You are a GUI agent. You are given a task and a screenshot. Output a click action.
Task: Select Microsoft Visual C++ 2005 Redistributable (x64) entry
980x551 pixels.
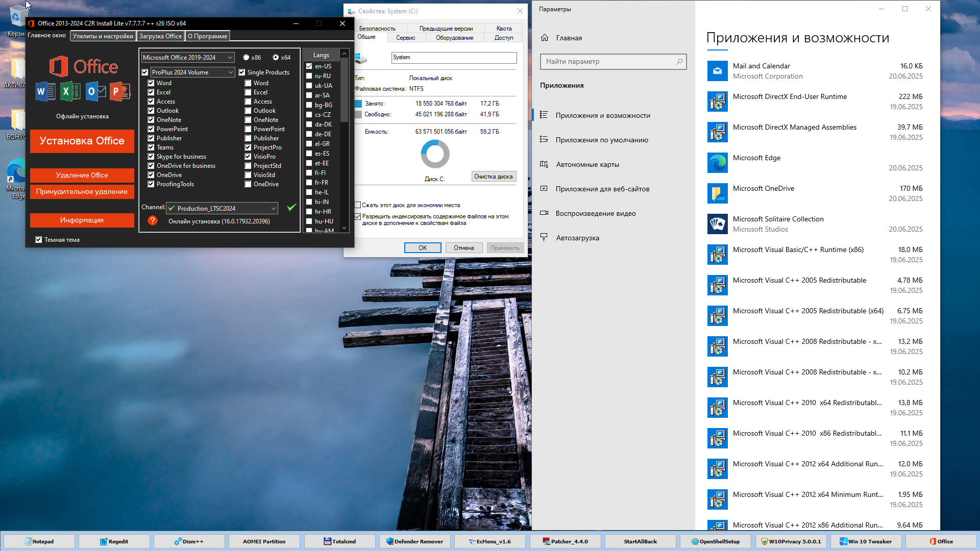(815, 316)
